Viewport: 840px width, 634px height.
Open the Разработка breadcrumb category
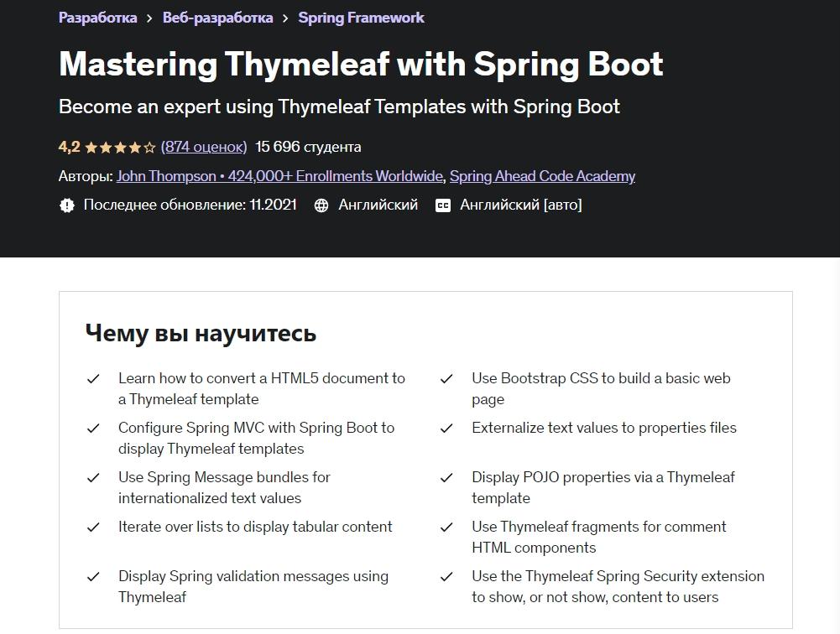click(97, 18)
